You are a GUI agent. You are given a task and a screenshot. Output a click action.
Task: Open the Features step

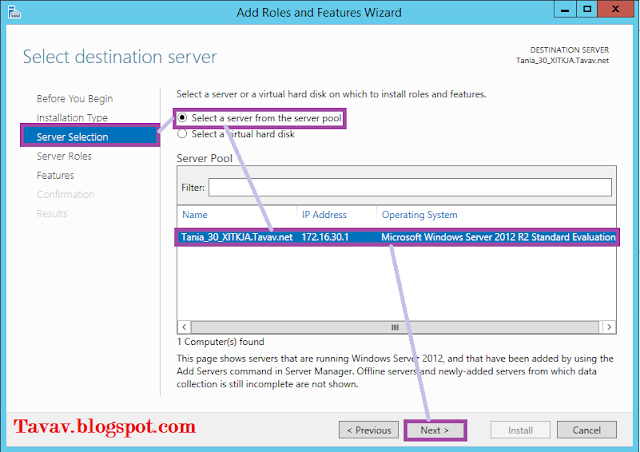click(x=55, y=175)
